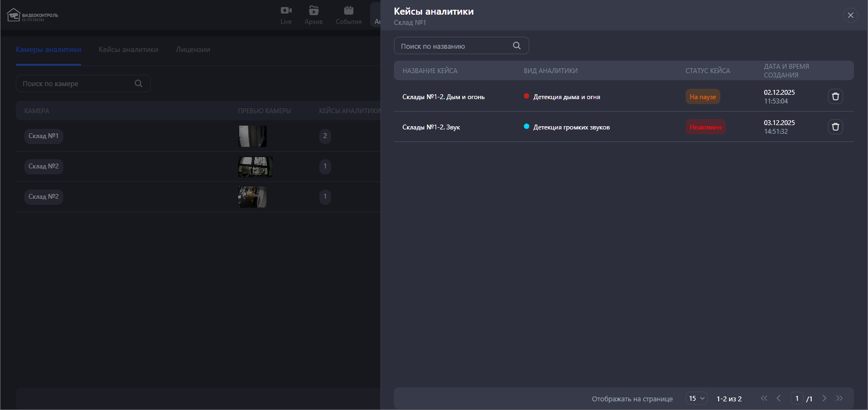This screenshot has width=868, height=410.
Task: Go to the next page of cases
Action: click(824, 399)
